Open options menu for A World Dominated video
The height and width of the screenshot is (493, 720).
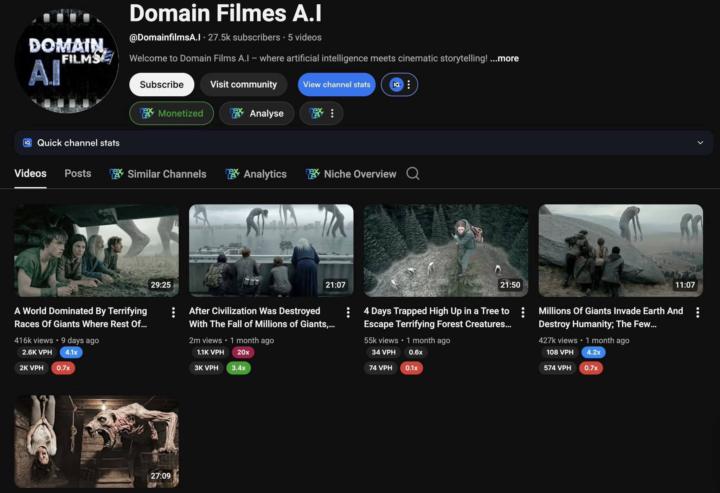173,313
